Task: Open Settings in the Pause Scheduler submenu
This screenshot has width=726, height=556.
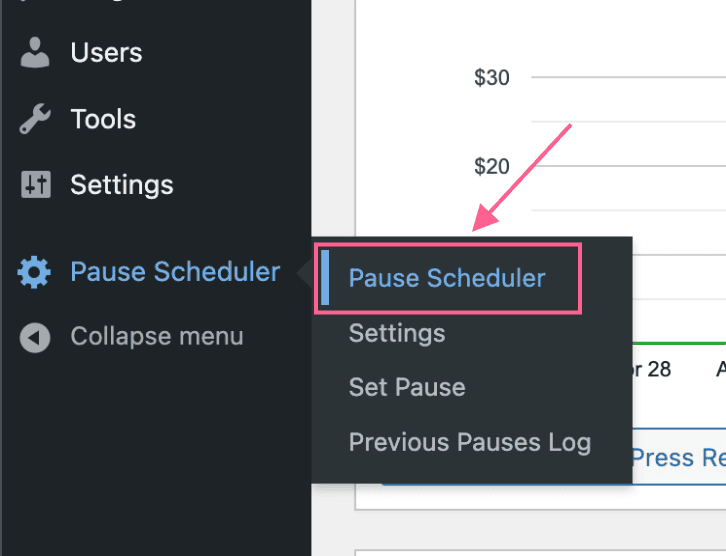Action: 397,333
